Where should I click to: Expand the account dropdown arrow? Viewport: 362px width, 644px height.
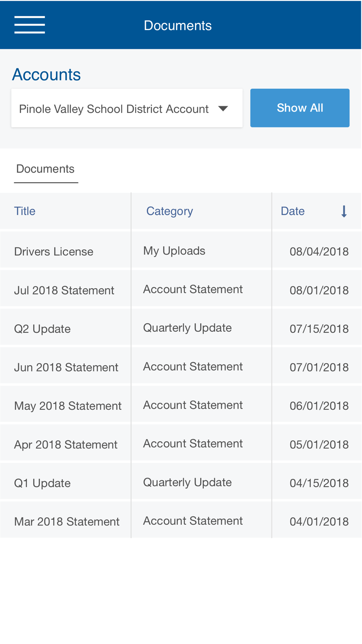coord(223,109)
